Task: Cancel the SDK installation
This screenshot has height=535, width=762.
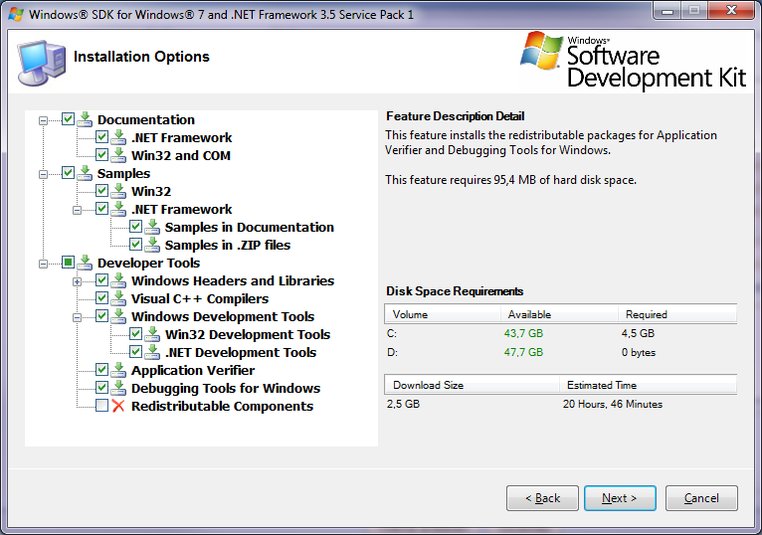Action: (701, 498)
